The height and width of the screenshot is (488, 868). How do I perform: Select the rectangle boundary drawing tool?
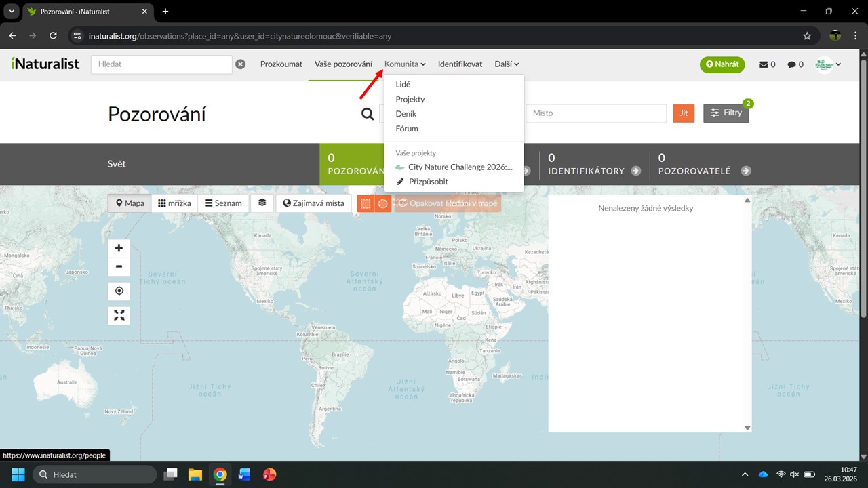[x=366, y=203]
